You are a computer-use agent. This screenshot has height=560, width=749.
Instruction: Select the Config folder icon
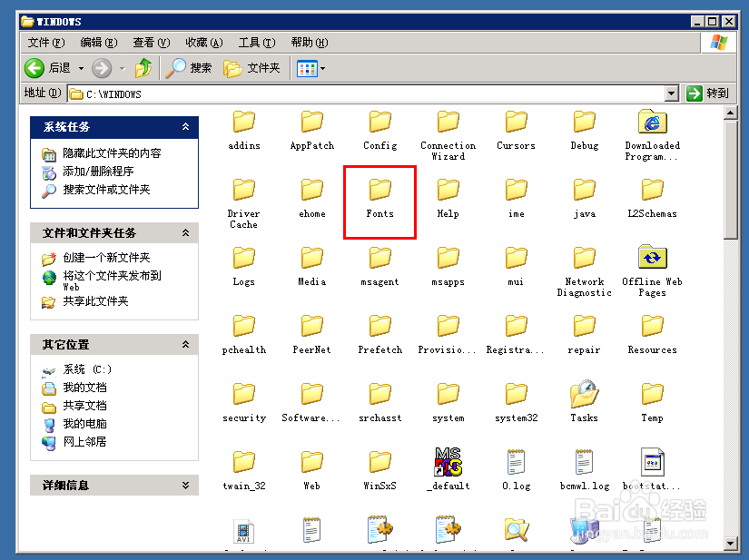pyautogui.click(x=379, y=122)
